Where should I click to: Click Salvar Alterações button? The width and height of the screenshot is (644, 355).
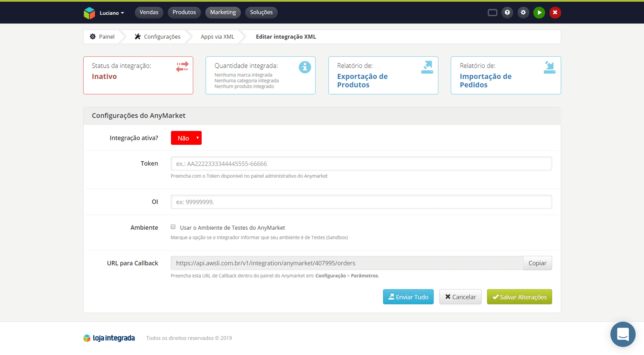pyautogui.click(x=519, y=297)
